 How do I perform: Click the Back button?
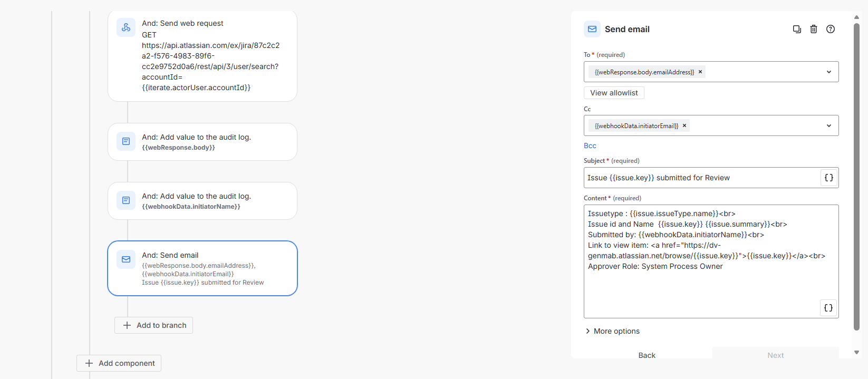pyautogui.click(x=647, y=355)
